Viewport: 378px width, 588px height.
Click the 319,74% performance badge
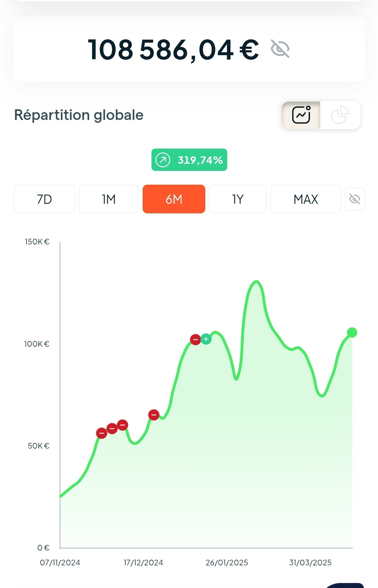(189, 160)
